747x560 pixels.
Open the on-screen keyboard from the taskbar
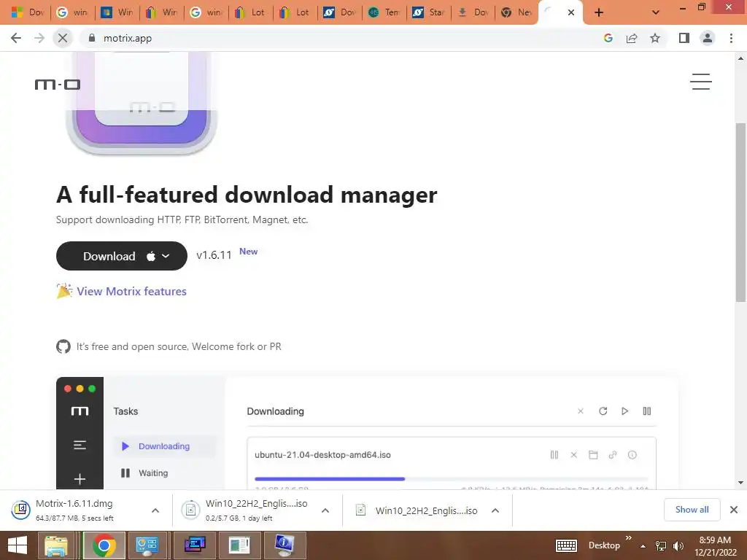(x=566, y=545)
